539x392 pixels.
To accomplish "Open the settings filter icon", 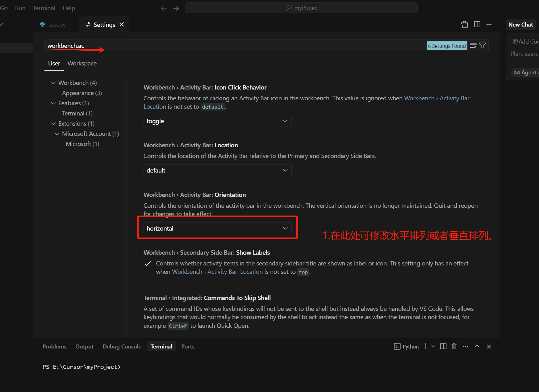I will coord(483,45).
